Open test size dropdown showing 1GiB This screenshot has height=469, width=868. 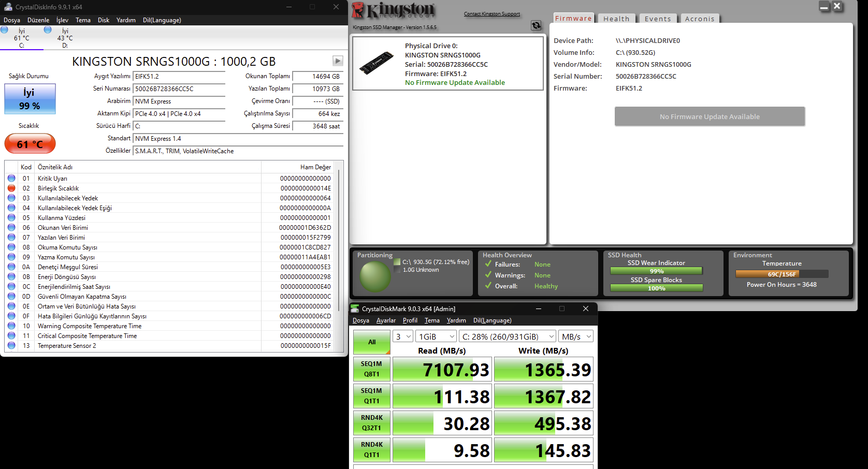pos(436,336)
